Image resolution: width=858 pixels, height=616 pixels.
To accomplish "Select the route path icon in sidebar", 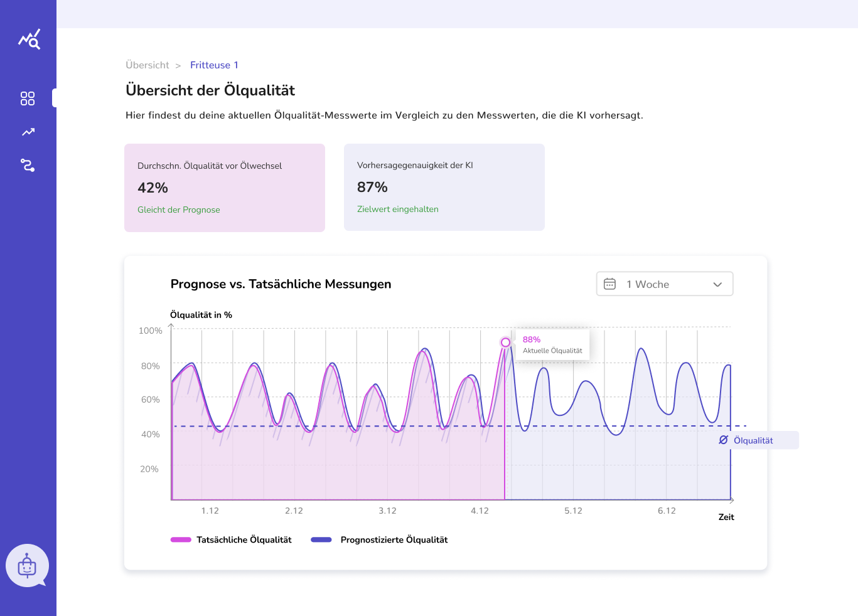I will pyautogui.click(x=28, y=165).
